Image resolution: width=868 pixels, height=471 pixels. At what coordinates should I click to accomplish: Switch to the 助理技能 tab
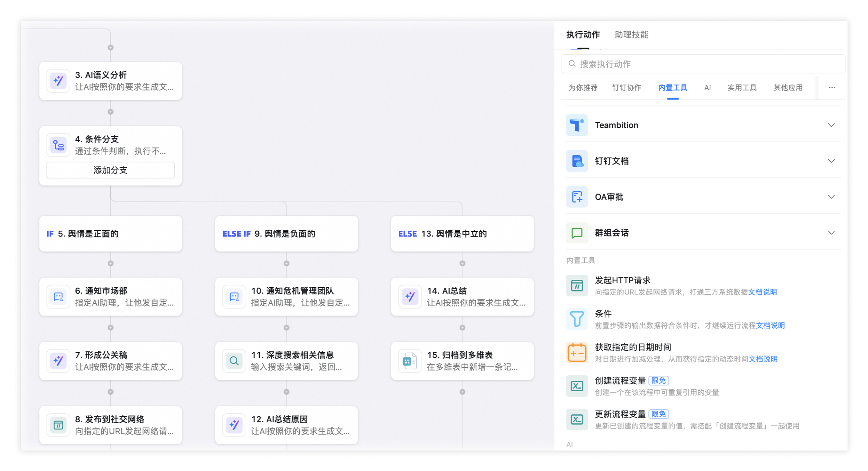tap(631, 35)
